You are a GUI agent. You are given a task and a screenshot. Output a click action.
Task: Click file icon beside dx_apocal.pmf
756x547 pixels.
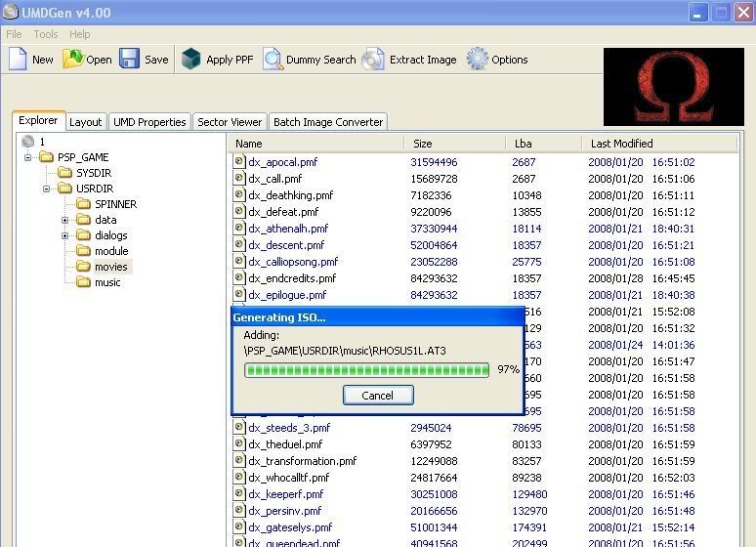tap(238, 161)
